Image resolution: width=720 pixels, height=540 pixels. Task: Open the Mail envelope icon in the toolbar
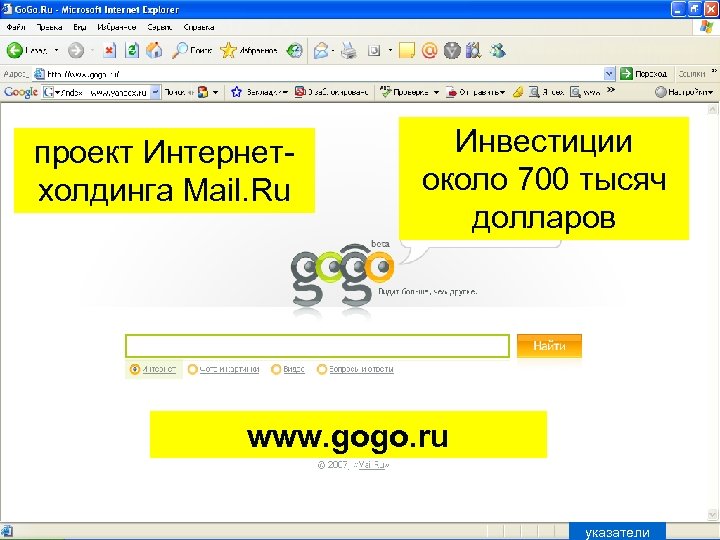[321, 51]
